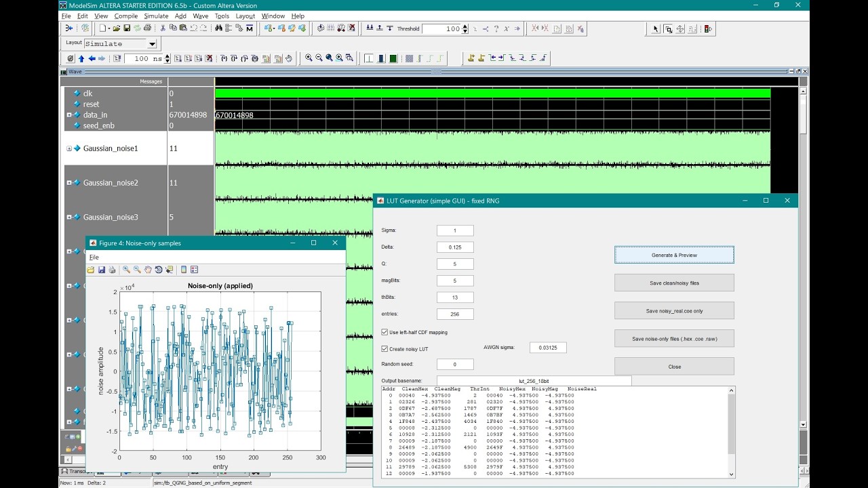The width and height of the screenshot is (868, 488).
Task: Click the blue left arrow icon
Action: (x=92, y=58)
